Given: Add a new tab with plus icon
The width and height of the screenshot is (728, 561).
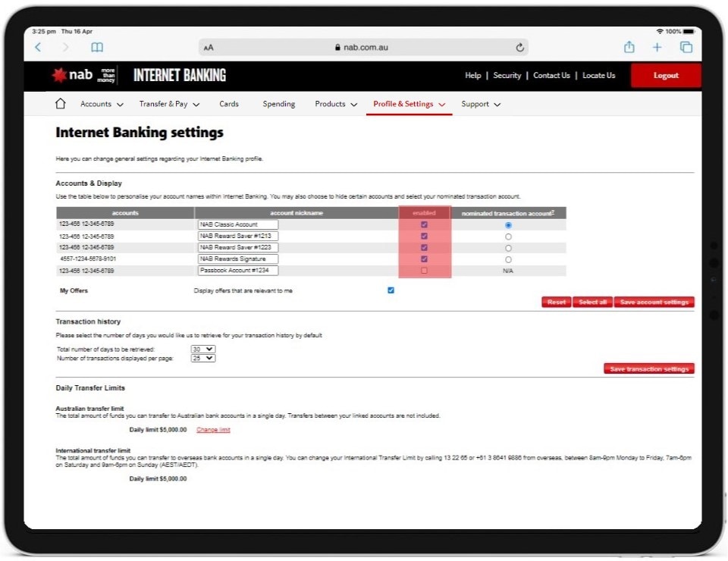Looking at the screenshot, I should 657,47.
